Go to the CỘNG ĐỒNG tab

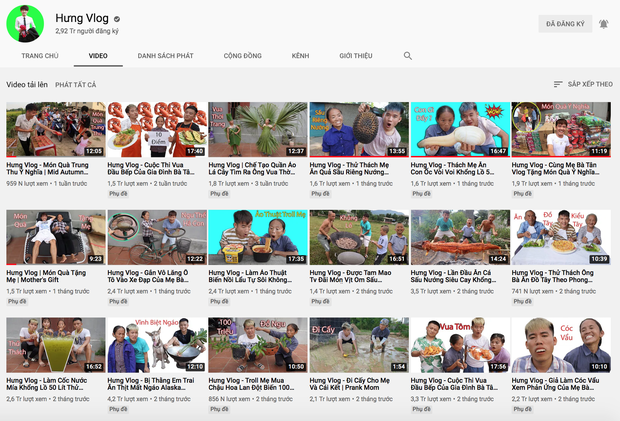tap(243, 56)
